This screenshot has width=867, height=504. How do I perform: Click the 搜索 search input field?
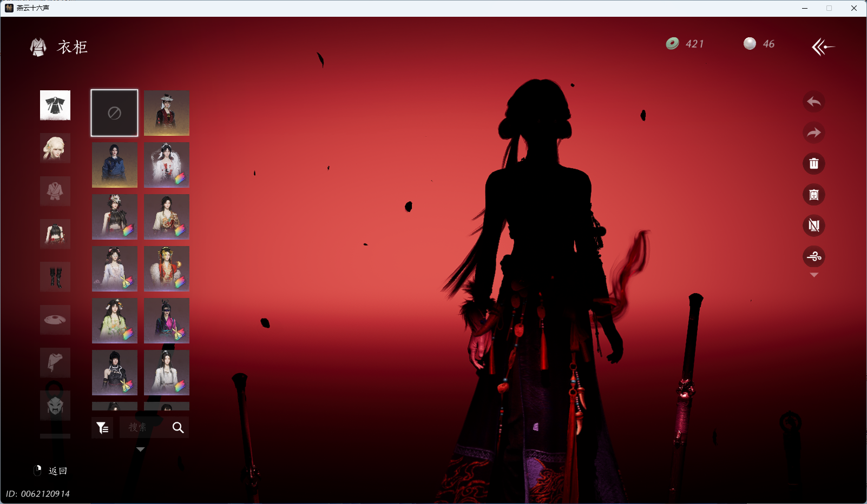(144, 428)
